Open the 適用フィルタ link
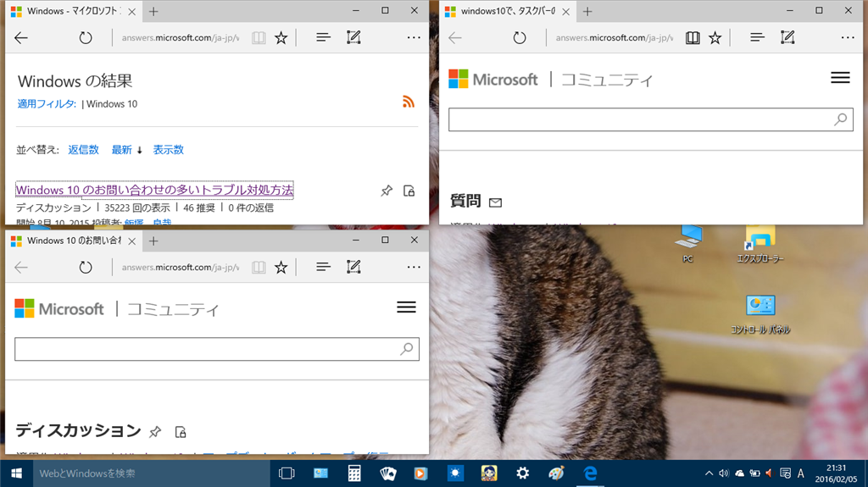This screenshot has height=487, width=868. (47, 103)
